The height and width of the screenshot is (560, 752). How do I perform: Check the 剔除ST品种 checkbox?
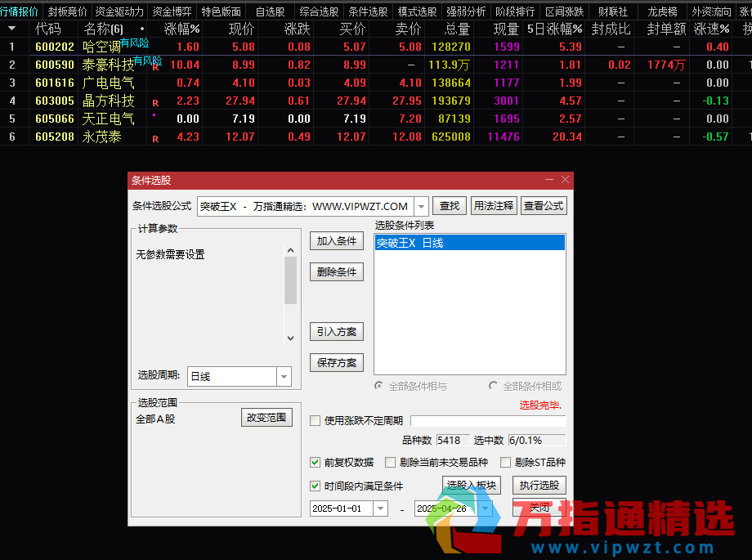pos(506,462)
